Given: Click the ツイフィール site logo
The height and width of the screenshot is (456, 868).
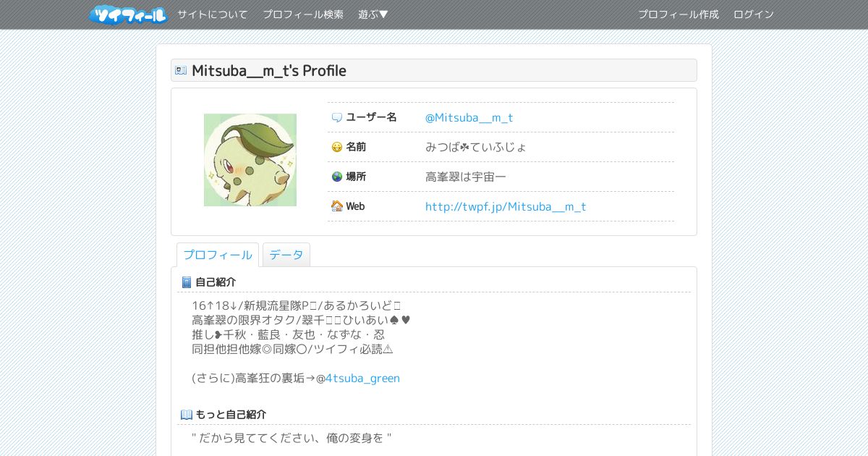Looking at the screenshot, I should point(128,14).
